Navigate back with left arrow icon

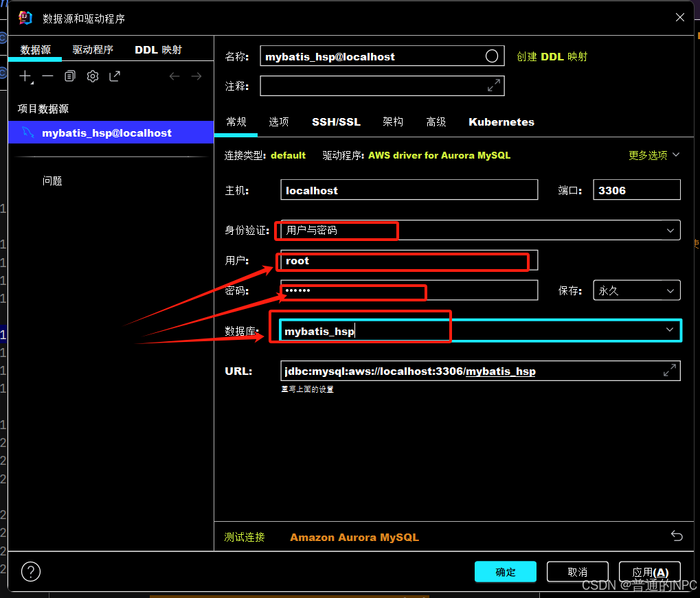[x=174, y=76]
